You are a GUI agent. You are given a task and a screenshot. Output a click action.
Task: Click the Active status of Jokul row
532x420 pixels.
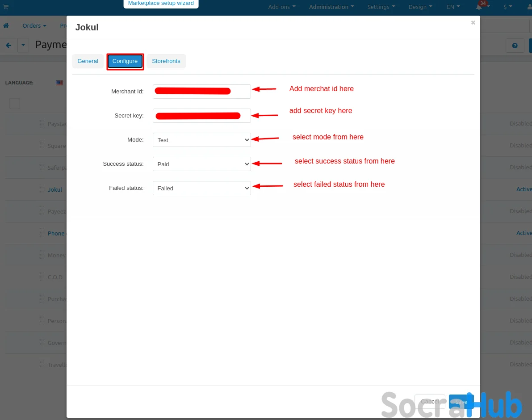524,189
